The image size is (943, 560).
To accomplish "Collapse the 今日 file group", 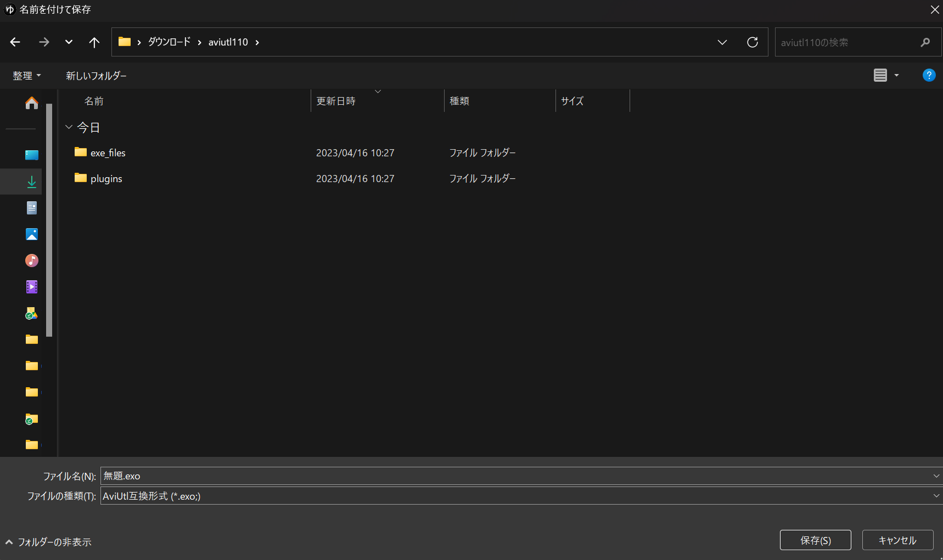I will coord(69,127).
